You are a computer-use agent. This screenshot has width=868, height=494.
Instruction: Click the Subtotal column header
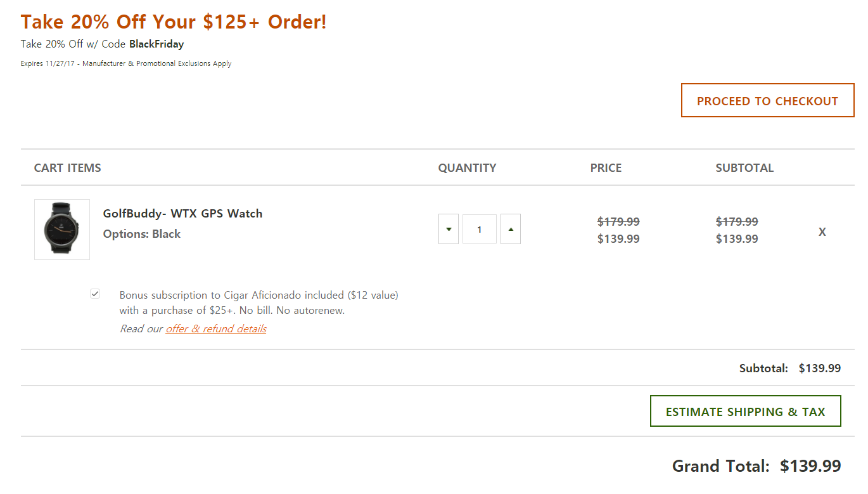744,168
